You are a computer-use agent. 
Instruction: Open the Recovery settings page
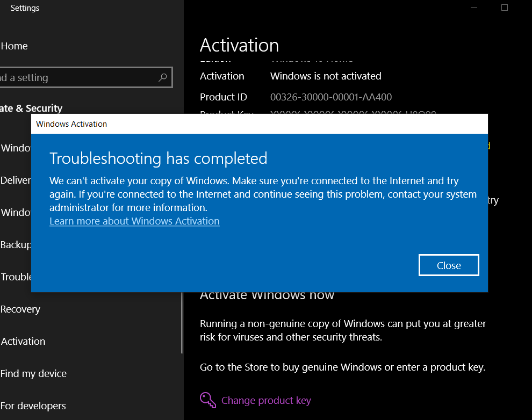point(20,309)
